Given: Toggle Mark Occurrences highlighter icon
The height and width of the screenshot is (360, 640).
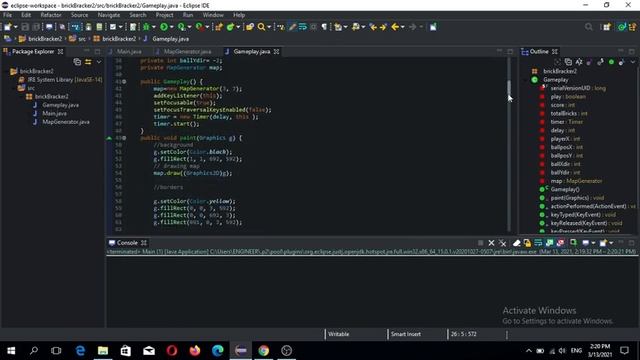Looking at the screenshot, I should click(292, 27).
